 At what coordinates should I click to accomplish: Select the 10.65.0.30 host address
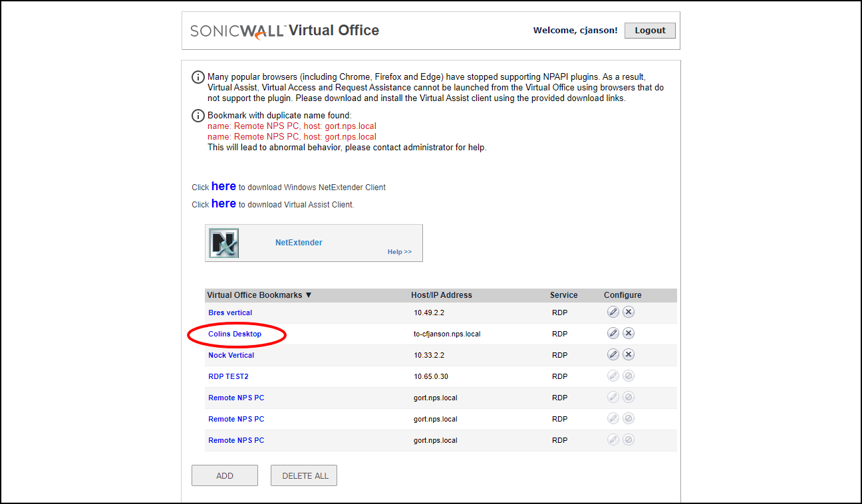[x=431, y=376]
